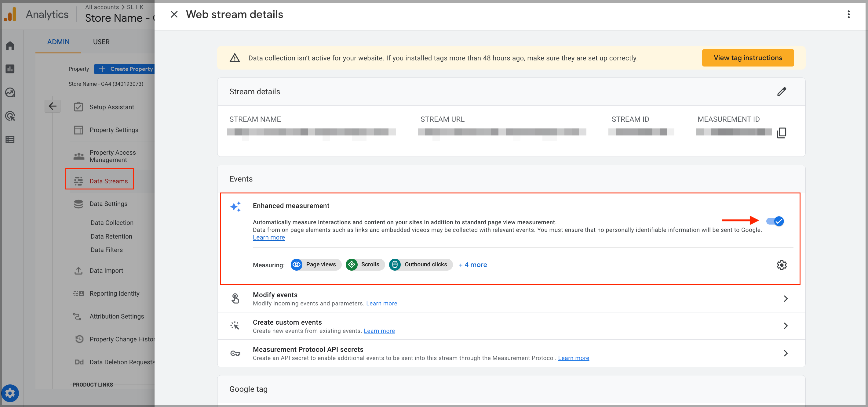Viewport: 868px width, 407px height.
Task: Open the Learn more link under Enhanced measurement
Action: coord(268,237)
